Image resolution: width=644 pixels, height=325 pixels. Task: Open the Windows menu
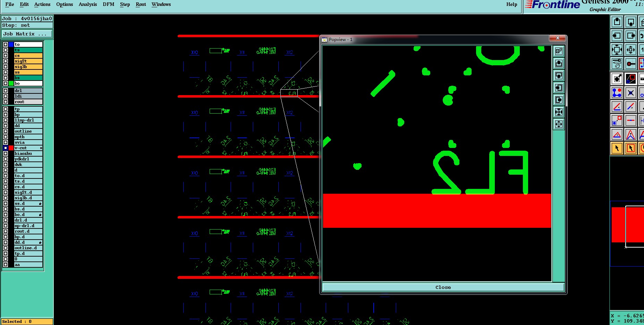click(x=161, y=4)
